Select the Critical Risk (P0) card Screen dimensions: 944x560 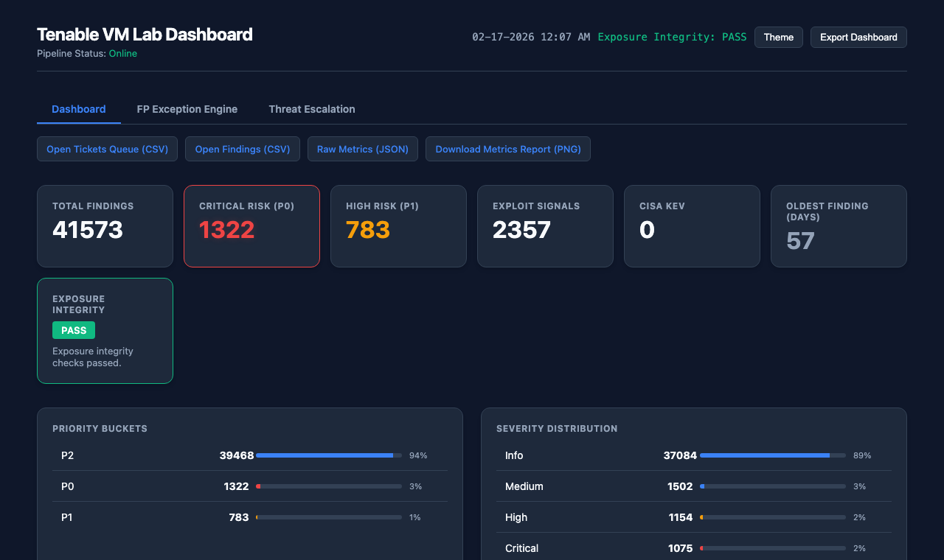pyautogui.click(x=251, y=226)
